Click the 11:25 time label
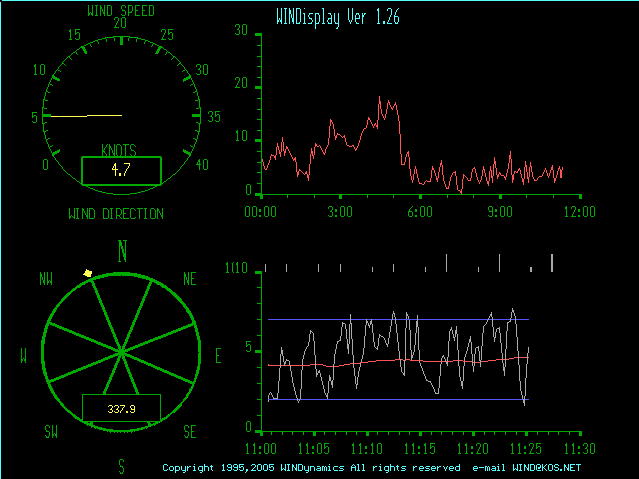 (526, 449)
